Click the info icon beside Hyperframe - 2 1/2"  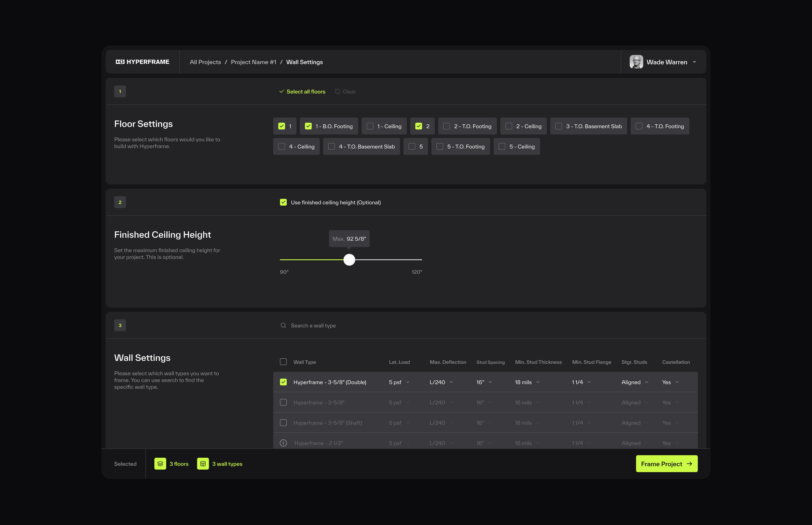tap(283, 443)
